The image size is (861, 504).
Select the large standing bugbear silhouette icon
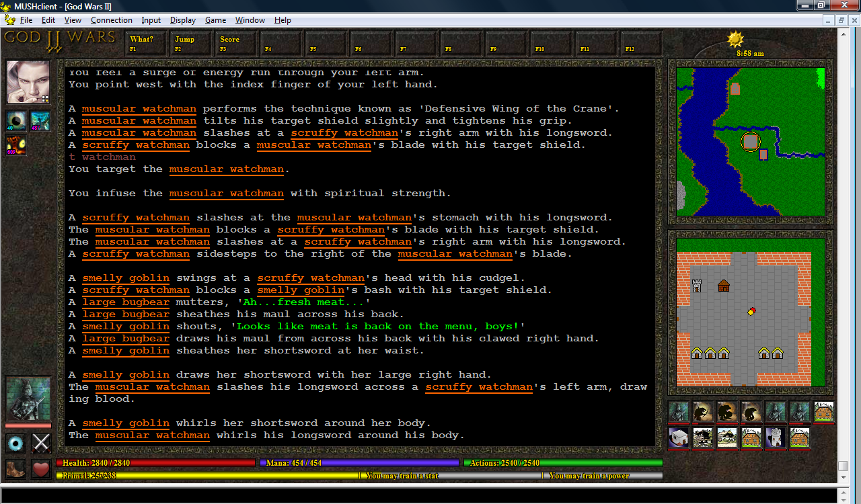[727, 411]
